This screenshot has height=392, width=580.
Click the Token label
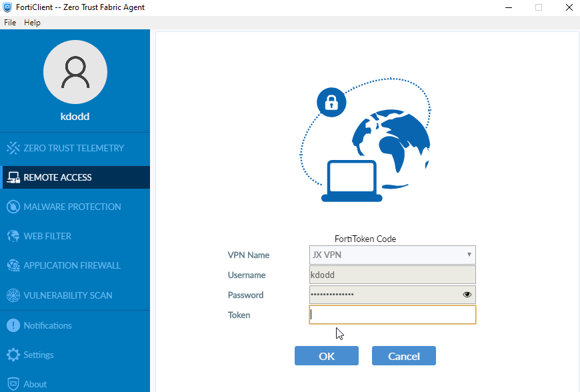coord(239,315)
